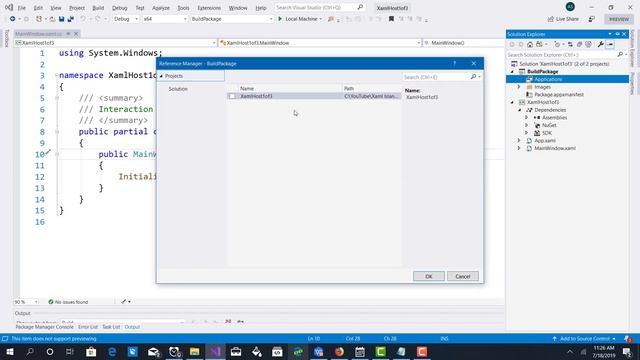Viewport: 640px width, 360px height.
Task: Open the Windows Start menu
Action: pyautogui.click(x=9, y=351)
